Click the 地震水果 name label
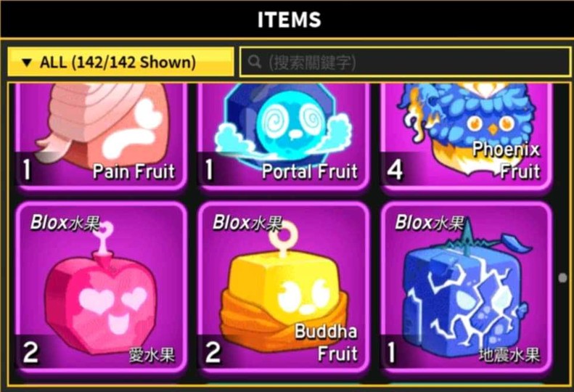The height and width of the screenshot is (392, 574). [509, 356]
